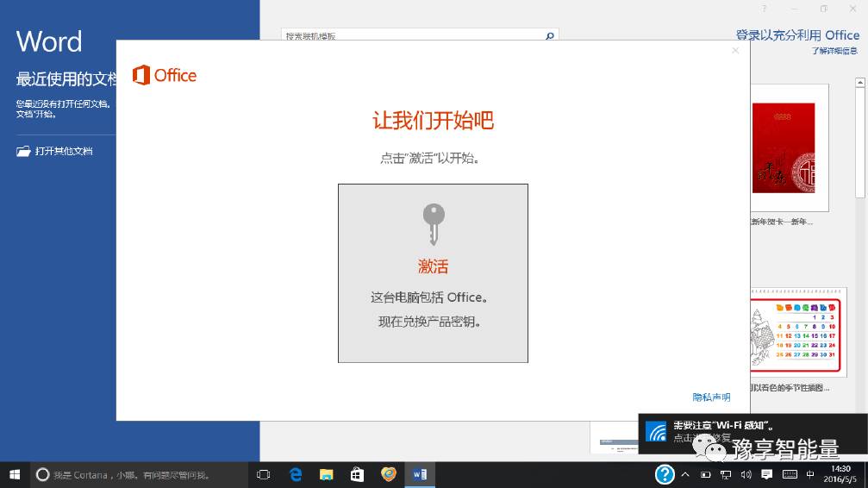The width and height of the screenshot is (868, 488).
Task: Click the search magnifier icon for online templates
Action: pos(550,36)
